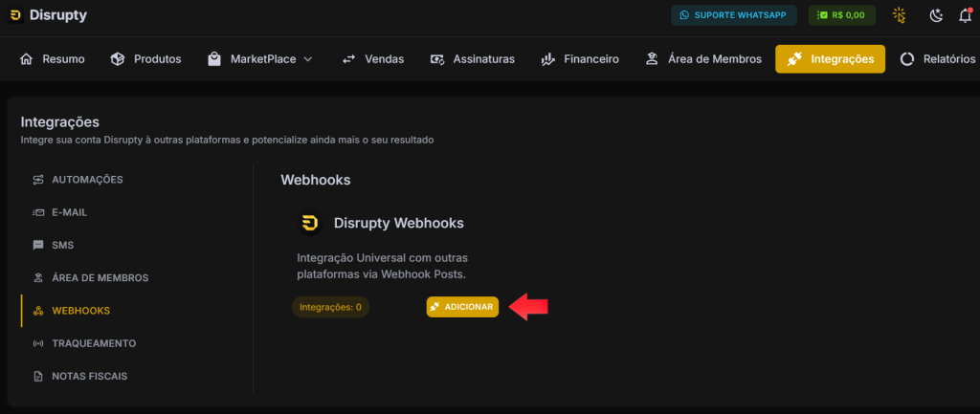Click the Financeiro chart icon

[548, 59]
